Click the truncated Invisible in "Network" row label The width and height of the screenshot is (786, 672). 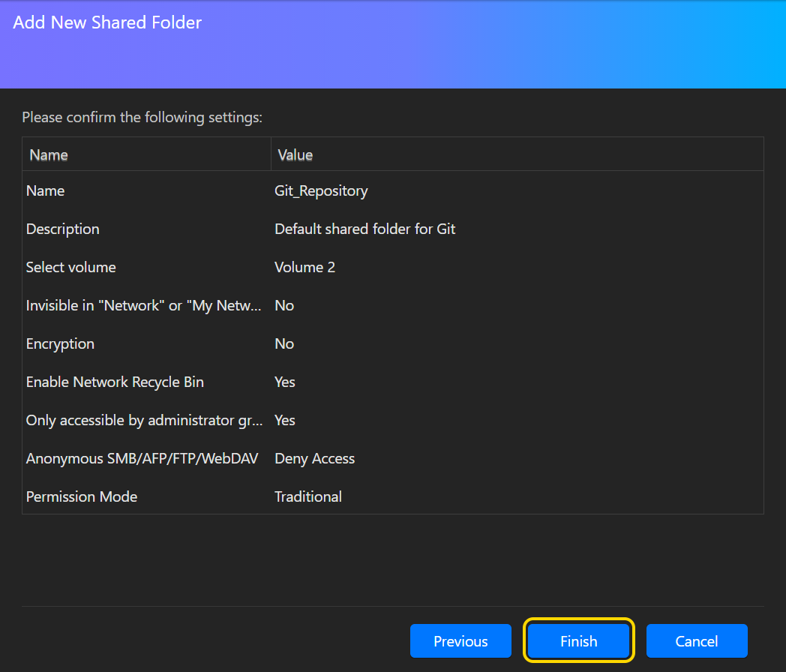tap(143, 306)
